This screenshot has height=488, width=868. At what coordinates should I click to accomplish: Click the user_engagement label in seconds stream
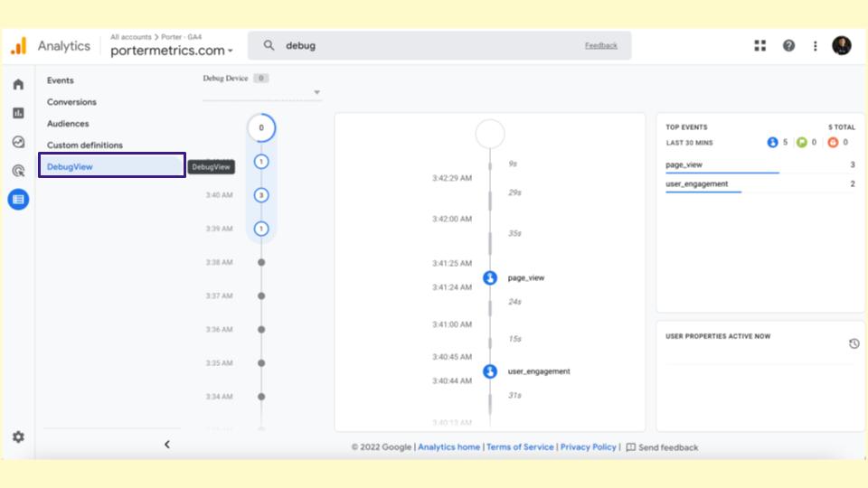point(539,371)
